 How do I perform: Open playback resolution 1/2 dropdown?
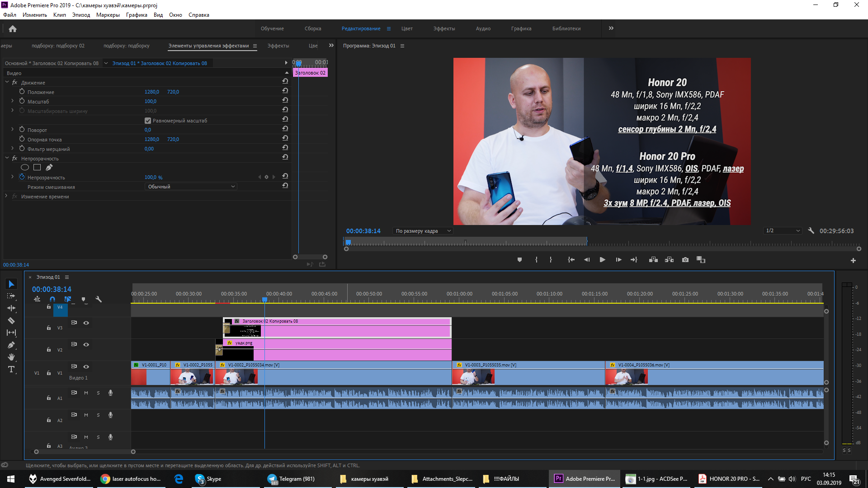(782, 231)
